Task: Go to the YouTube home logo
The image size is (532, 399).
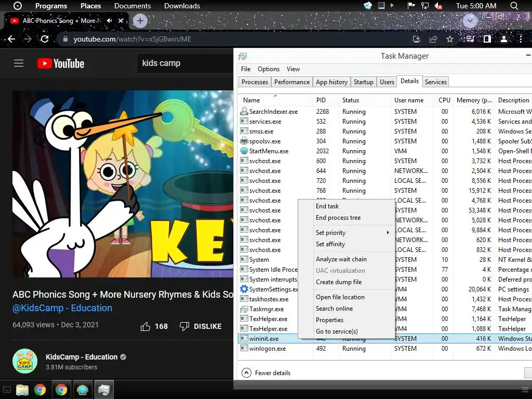Action: click(61, 63)
